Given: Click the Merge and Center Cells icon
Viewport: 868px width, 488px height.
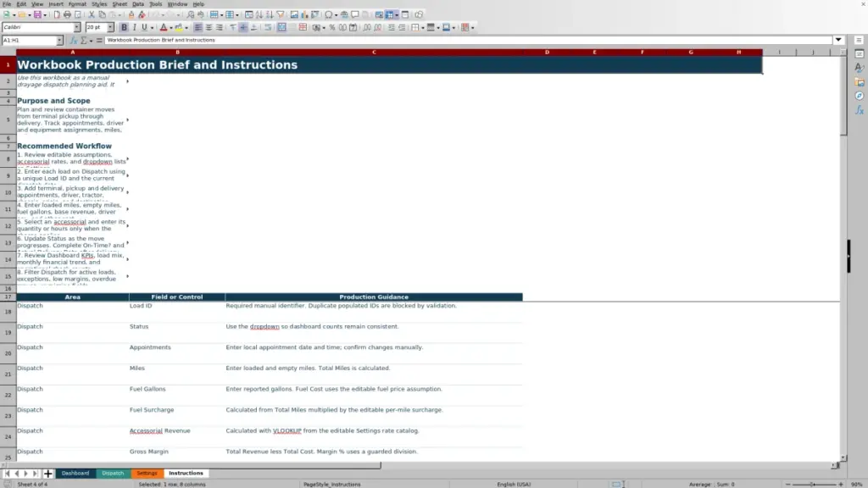Looking at the screenshot, I should [281, 28].
